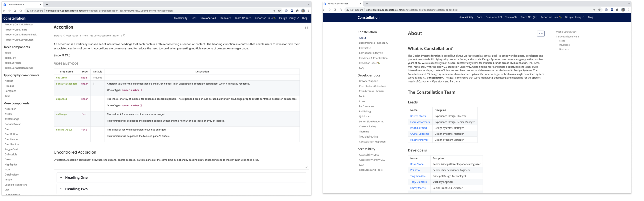Image resolution: width=644 pixels, height=201 pixels.
Task: Close the About · Constellation tab
Action: (360, 4)
